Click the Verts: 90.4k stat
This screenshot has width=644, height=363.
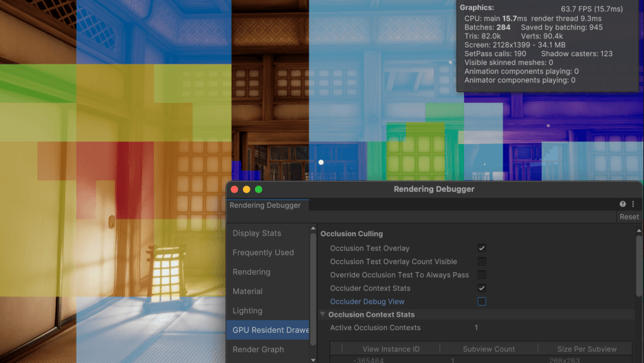point(542,36)
